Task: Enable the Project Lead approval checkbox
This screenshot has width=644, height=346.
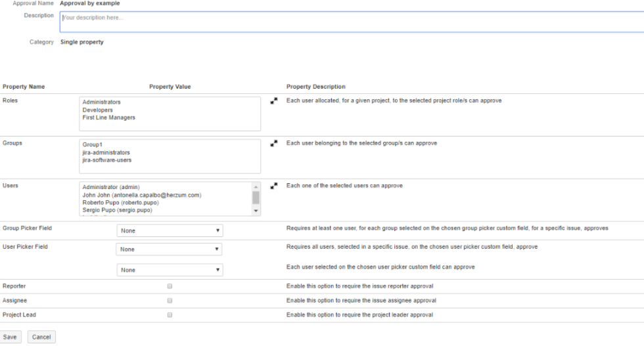Action: point(170,315)
